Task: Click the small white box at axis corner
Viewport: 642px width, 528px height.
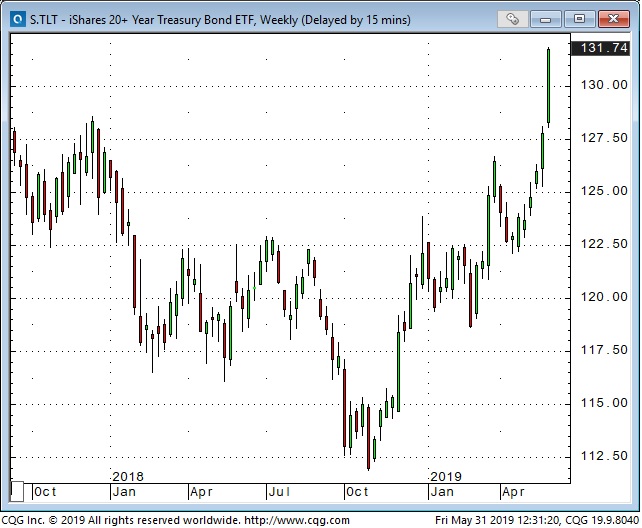Action: point(17,491)
